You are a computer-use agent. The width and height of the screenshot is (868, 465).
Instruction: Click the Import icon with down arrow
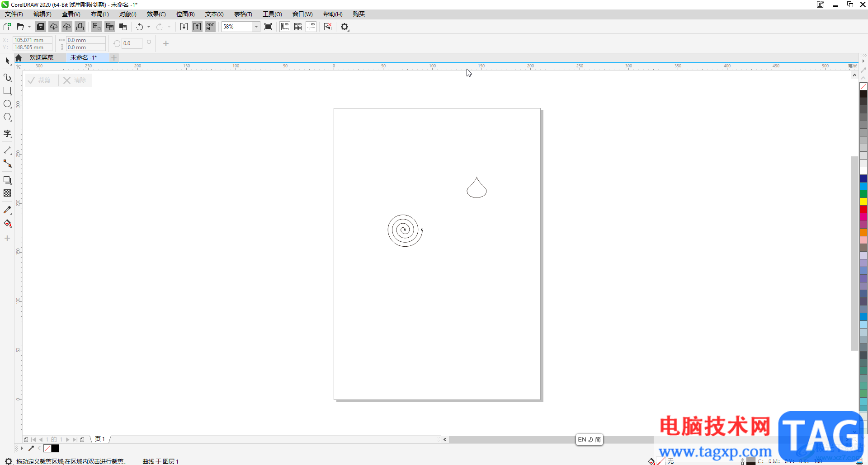[184, 27]
